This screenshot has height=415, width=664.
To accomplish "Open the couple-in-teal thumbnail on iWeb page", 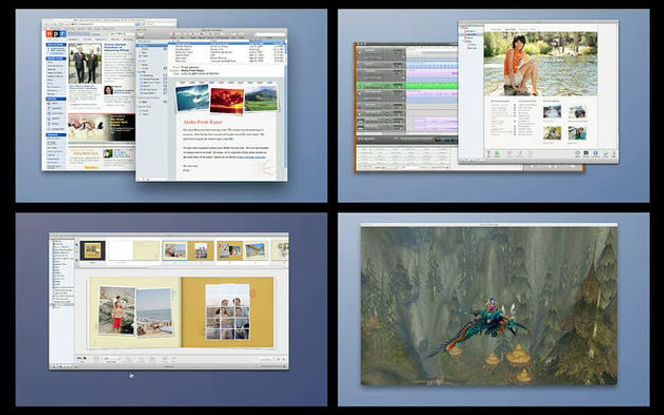I will tap(577, 133).
